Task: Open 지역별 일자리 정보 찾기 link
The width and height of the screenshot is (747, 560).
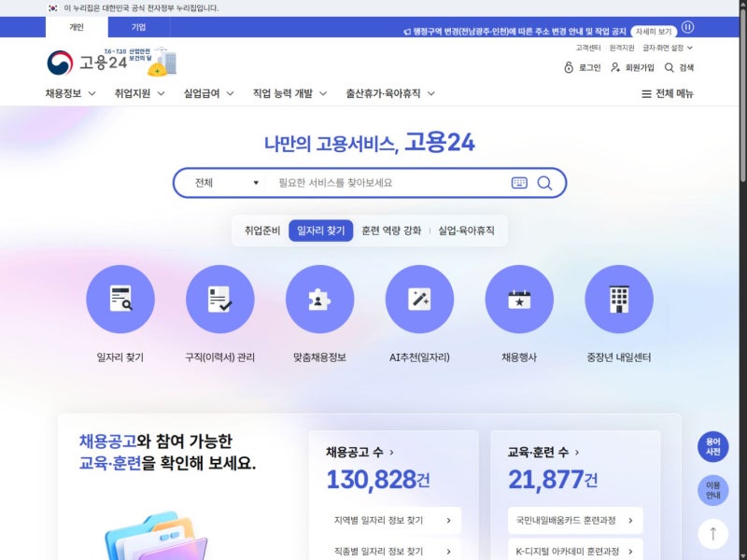Action: tap(393, 521)
